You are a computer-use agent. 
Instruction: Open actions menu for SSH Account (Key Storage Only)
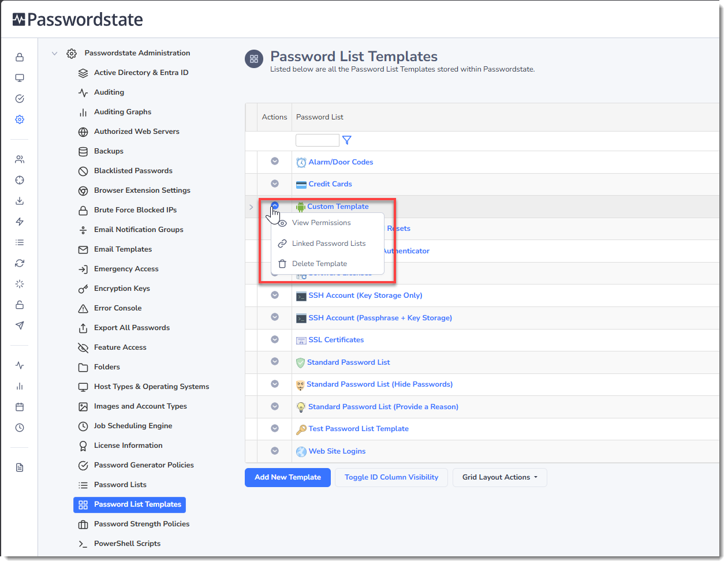point(275,295)
